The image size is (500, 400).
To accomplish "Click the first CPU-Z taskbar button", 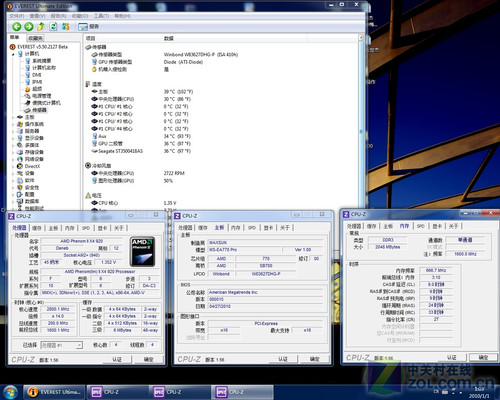I will pyautogui.click(x=118, y=392).
